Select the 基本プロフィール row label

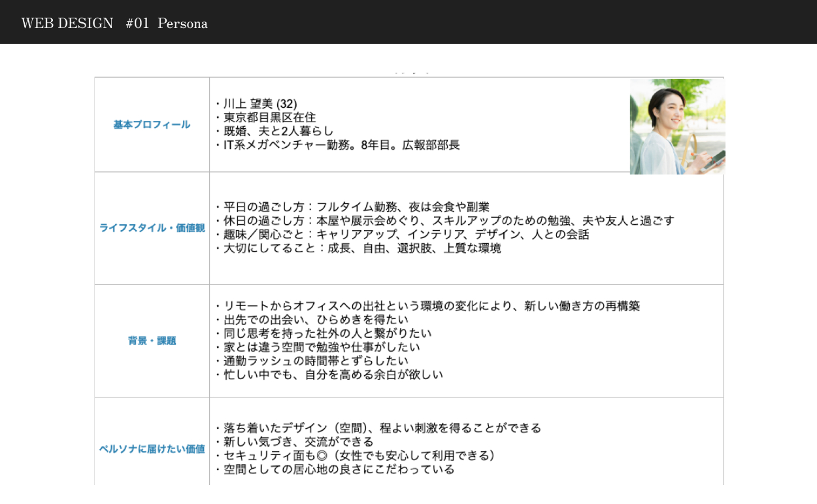coord(152,125)
